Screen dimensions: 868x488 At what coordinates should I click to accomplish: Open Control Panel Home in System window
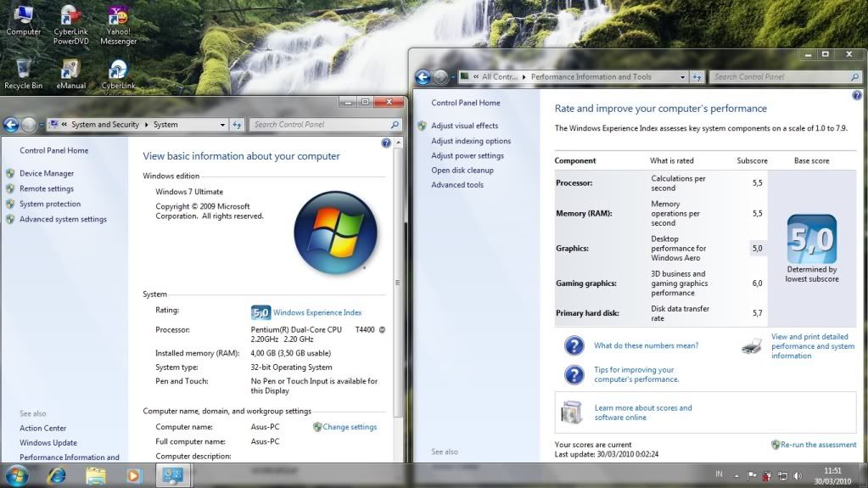pyautogui.click(x=54, y=151)
